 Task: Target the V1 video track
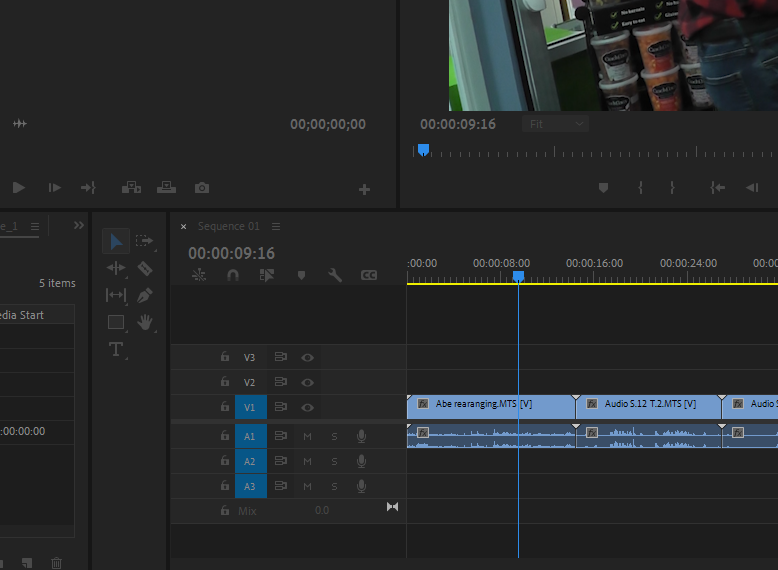251,407
